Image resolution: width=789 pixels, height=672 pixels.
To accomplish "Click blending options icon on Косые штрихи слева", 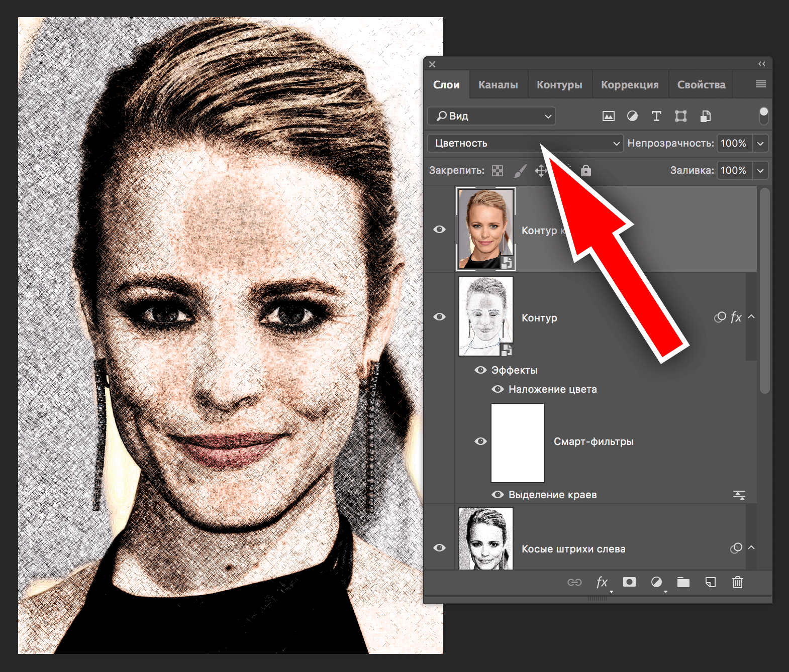I will (x=736, y=548).
